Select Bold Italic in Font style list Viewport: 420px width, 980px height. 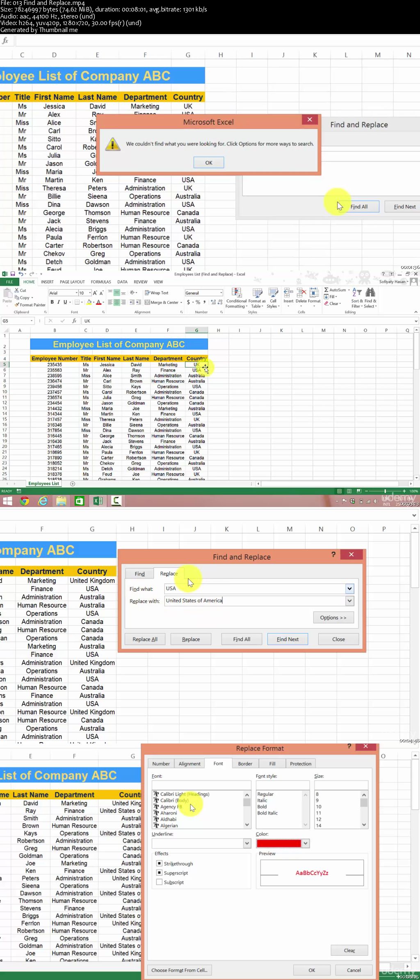pyautogui.click(x=267, y=813)
